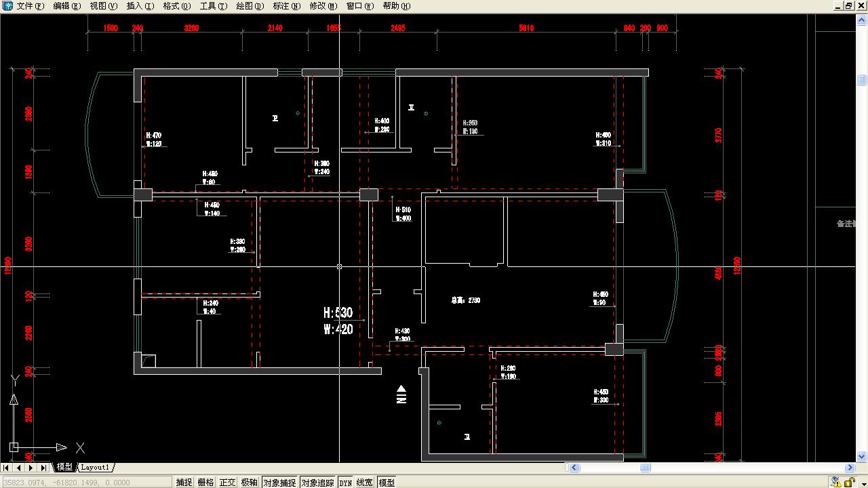The height and width of the screenshot is (488, 868).
Task: Go to next layout tab arrow
Action: (31, 468)
